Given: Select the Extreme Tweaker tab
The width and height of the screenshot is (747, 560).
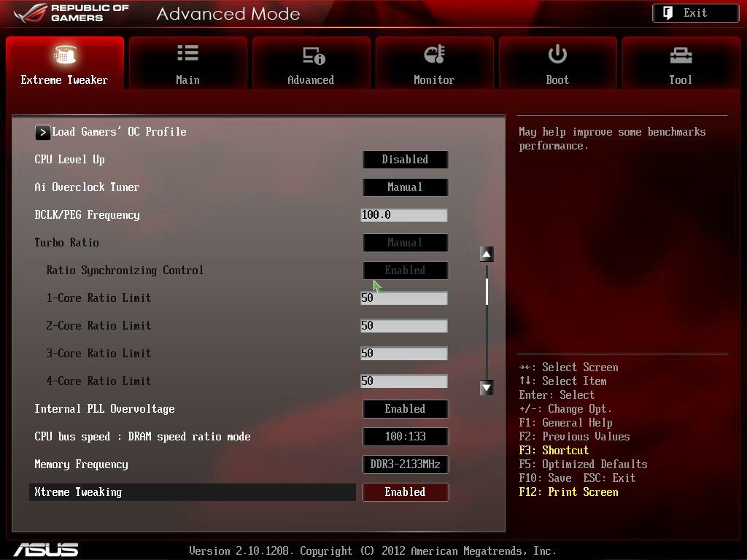Looking at the screenshot, I should 65,63.
